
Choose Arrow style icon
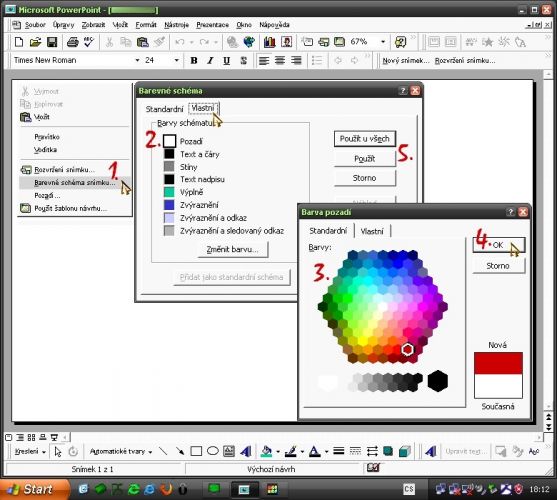[372, 451]
